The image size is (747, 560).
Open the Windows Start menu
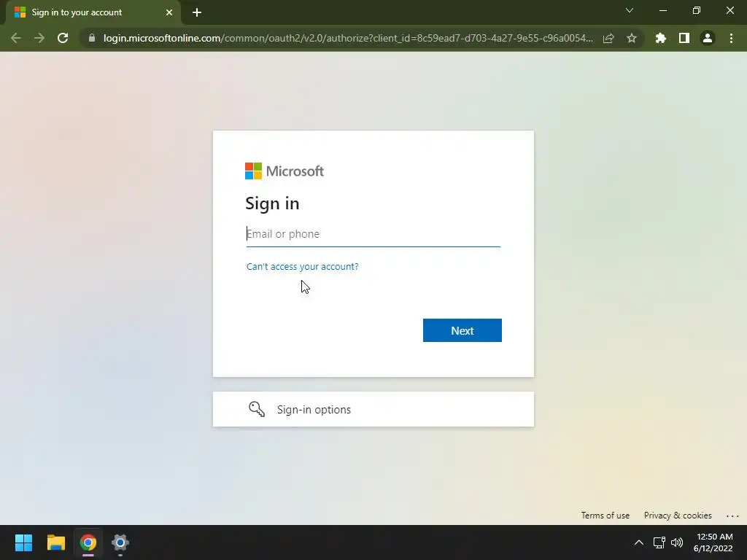click(23, 542)
